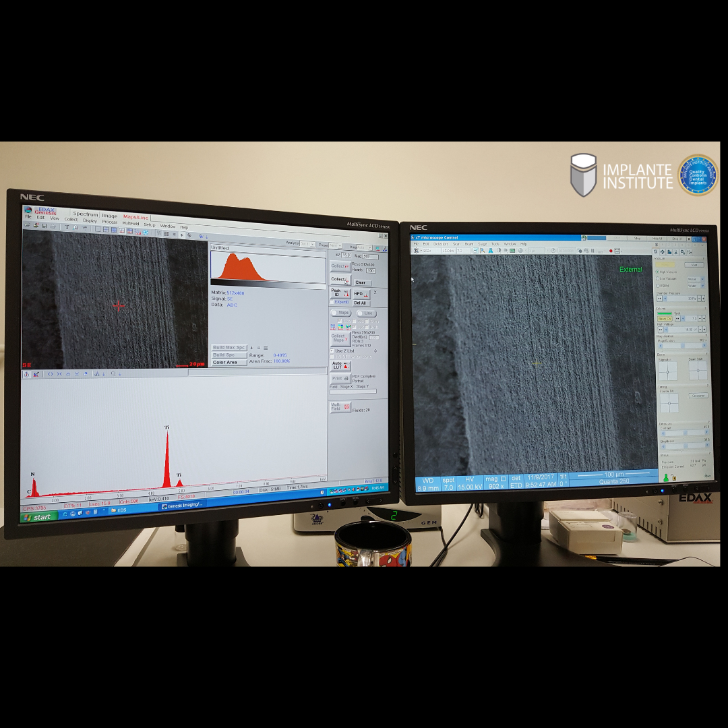Switch to the Spectrum tab
This screenshot has height=728, width=728.
(85, 215)
